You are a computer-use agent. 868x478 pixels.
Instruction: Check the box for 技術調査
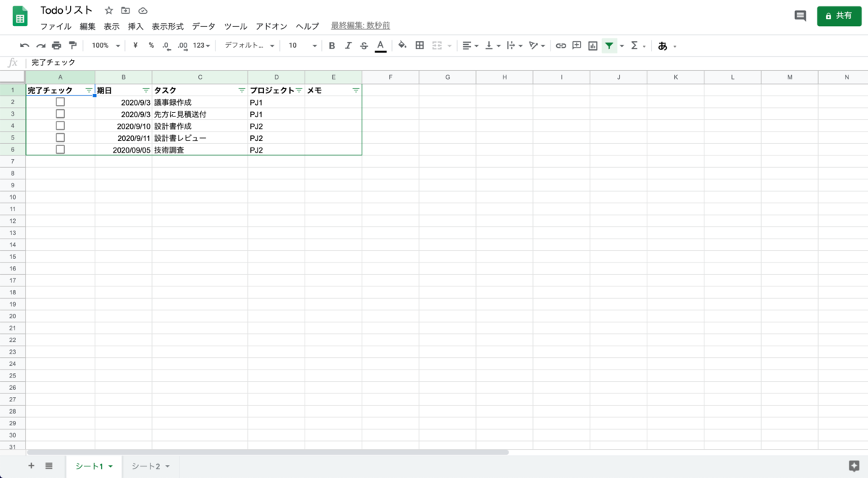pyautogui.click(x=60, y=149)
